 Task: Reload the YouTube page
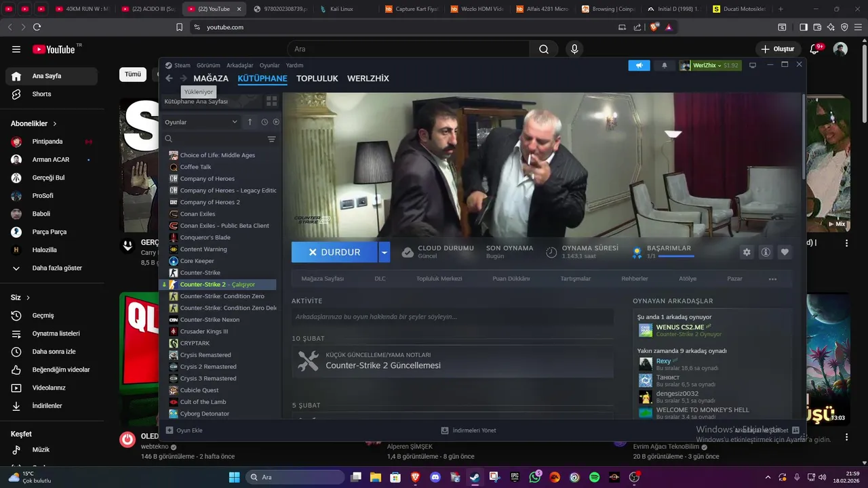(37, 27)
